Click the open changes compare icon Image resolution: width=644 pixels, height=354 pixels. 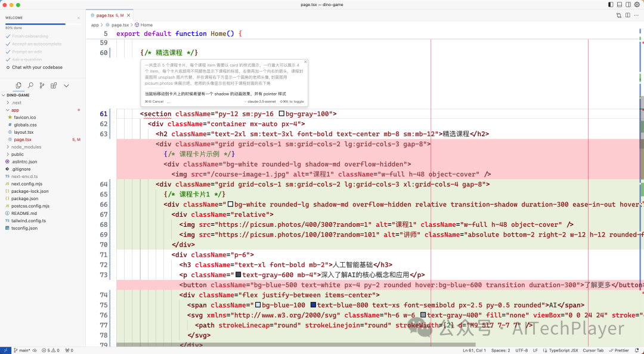click(x=618, y=15)
